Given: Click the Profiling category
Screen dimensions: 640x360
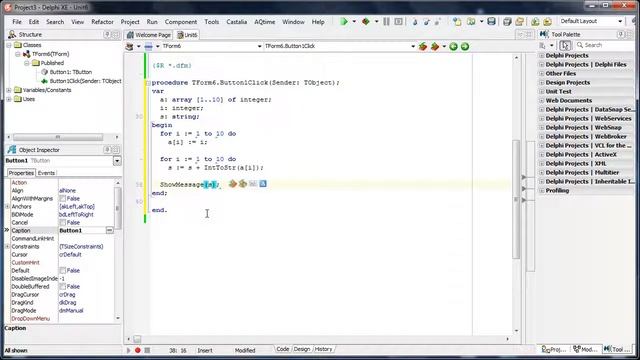Looking at the screenshot, I should pyautogui.click(x=557, y=191).
